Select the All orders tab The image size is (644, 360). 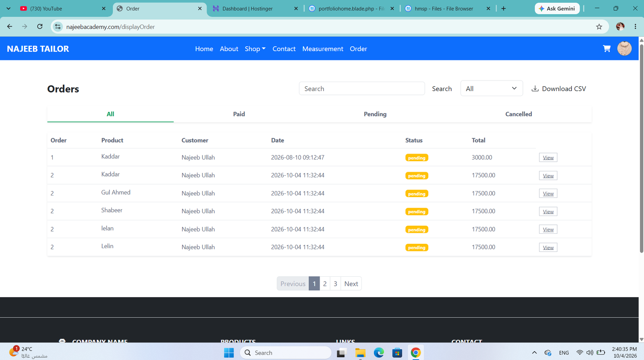[x=110, y=114]
